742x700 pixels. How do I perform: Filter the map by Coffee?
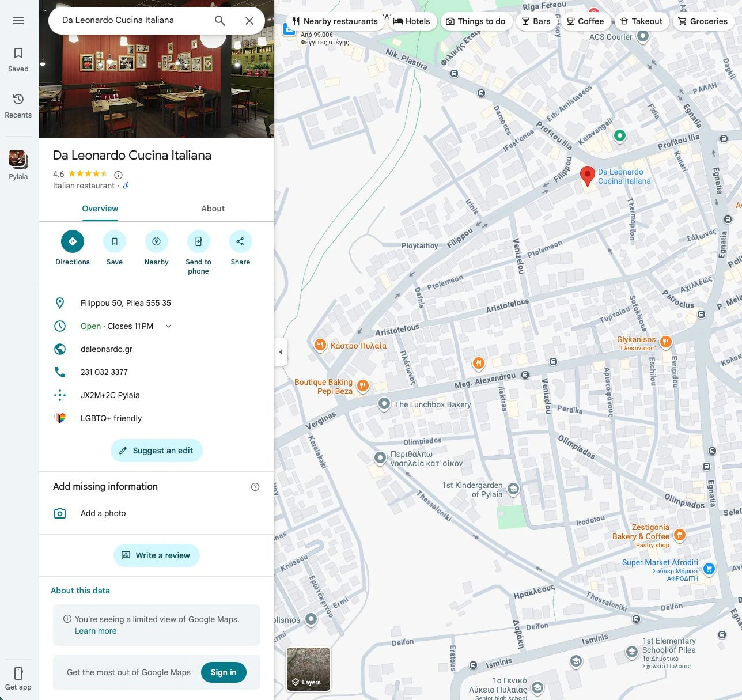tap(586, 21)
